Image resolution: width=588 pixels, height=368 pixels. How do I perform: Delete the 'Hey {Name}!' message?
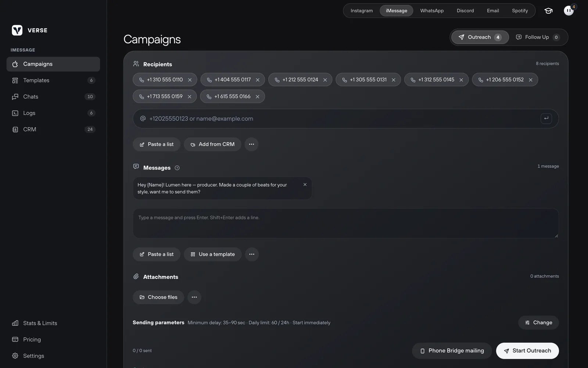pyautogui.click(x=305, y=185)
